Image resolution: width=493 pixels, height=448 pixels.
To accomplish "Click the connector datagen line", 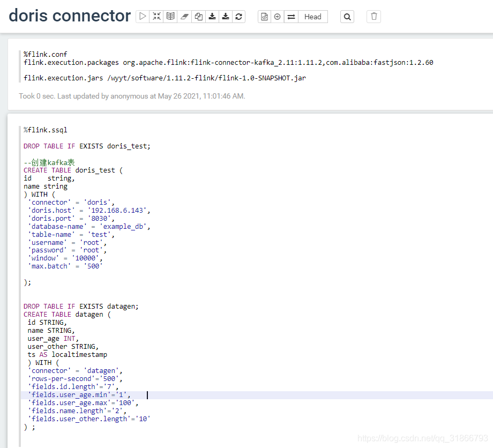I will [75, 370].
